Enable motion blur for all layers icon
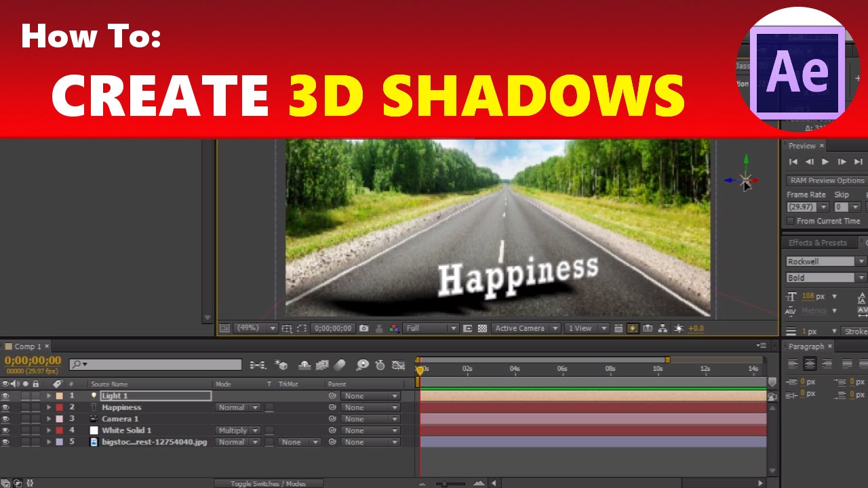Screen dimensions: 868x488 339,365
